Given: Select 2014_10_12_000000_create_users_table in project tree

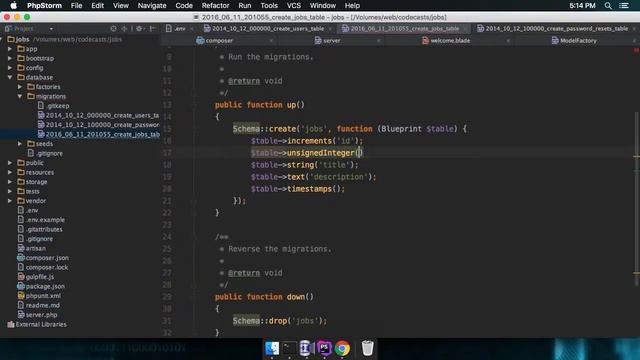Looking at the screenshot, I should pos(98,115).
